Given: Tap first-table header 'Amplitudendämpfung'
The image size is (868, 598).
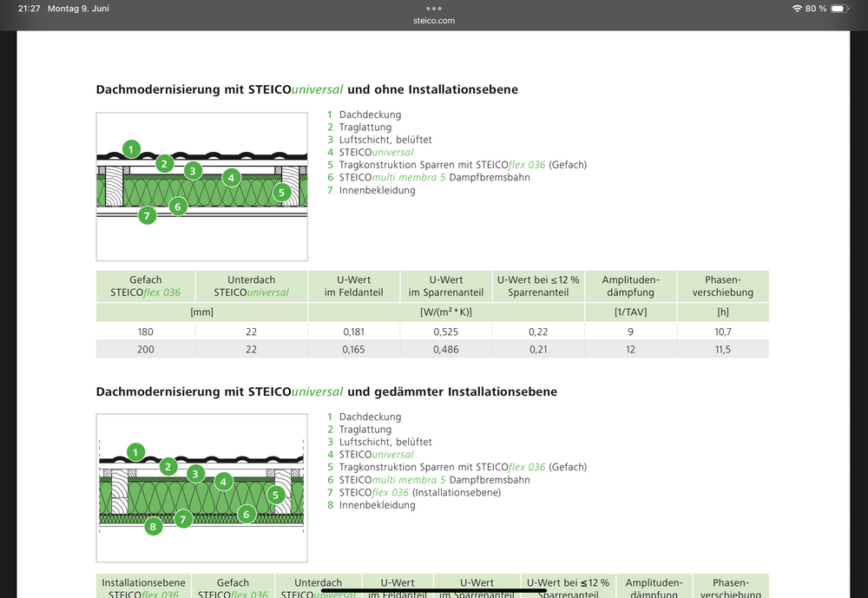Looking at the screenshot, I should pyautogui.click(x=630, y=286).
